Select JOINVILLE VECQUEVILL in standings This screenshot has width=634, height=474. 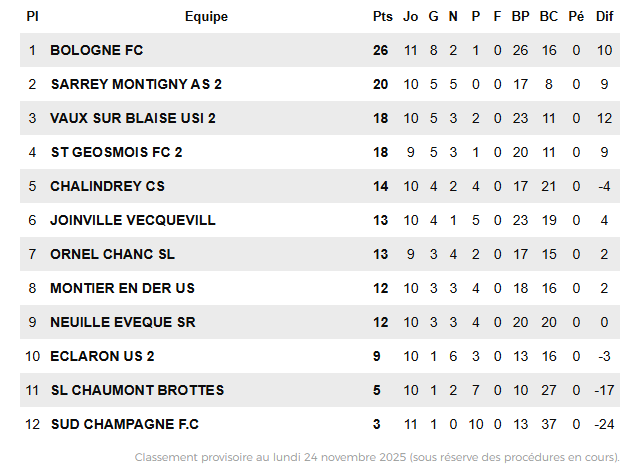(x=133, y=220)
